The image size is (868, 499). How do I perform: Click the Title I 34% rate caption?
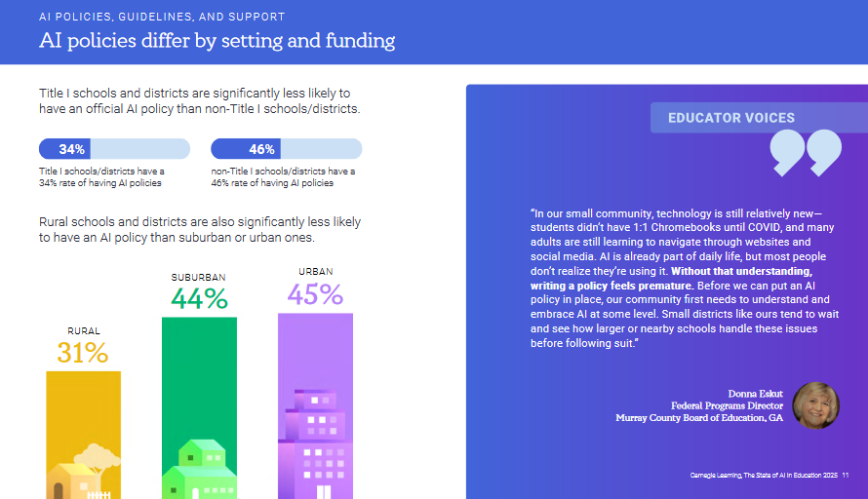tap(101, 176)
